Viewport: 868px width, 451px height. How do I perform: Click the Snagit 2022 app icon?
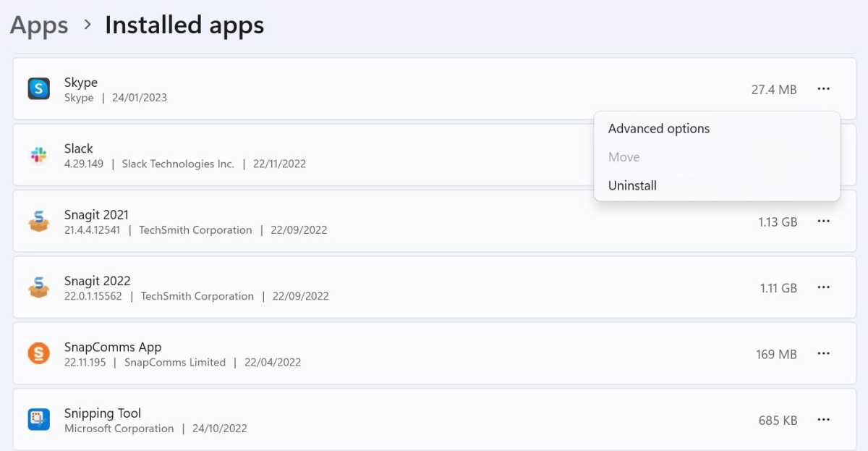(38, 287)
